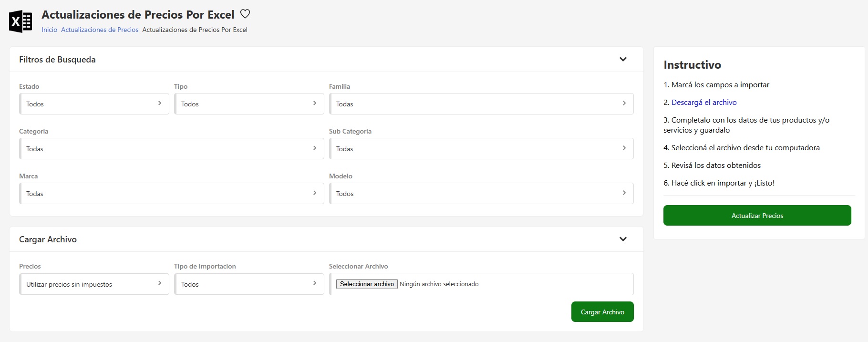The height and width of the screenshot is (342, 868).
Task: Expand the Tipo de Importacion dropdown
Action: (x=249, y=284)
